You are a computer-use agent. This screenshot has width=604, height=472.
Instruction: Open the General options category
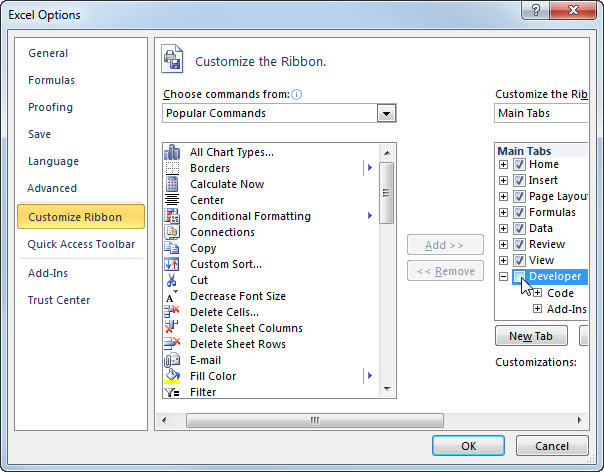[48, 53]
